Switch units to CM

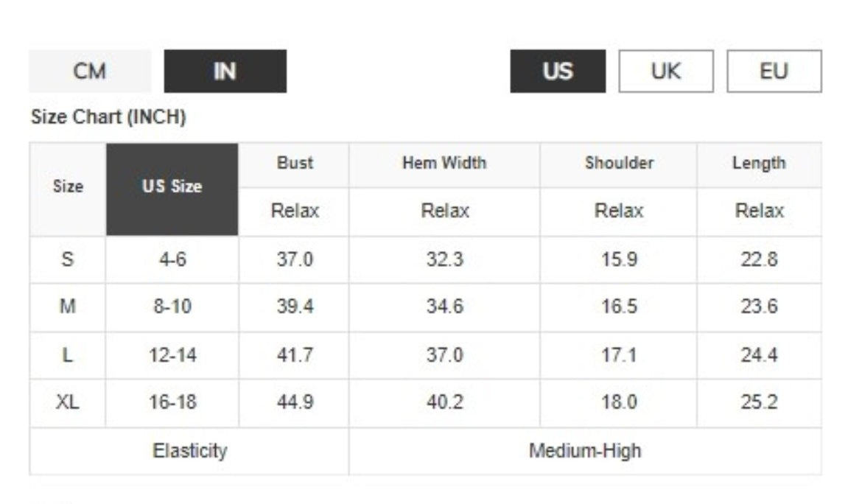coord(90,71)
